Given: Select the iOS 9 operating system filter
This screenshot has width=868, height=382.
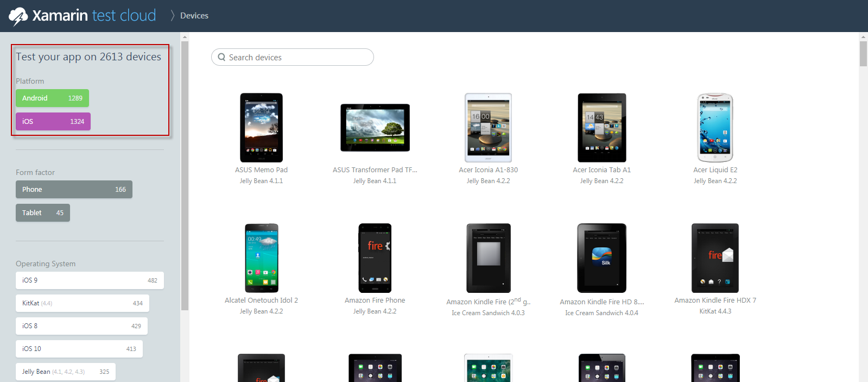Looking at the screenshot, I should click(x=90, y=280).
